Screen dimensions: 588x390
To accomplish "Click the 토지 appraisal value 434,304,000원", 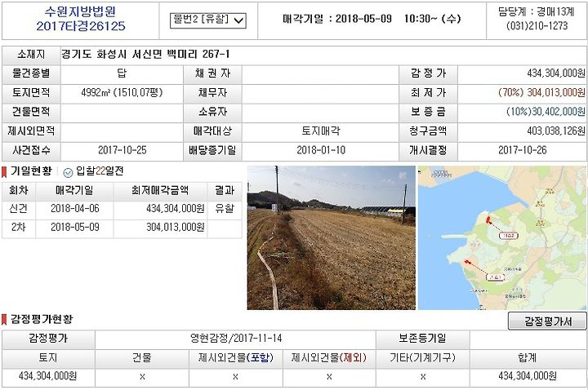I will 48,376.
